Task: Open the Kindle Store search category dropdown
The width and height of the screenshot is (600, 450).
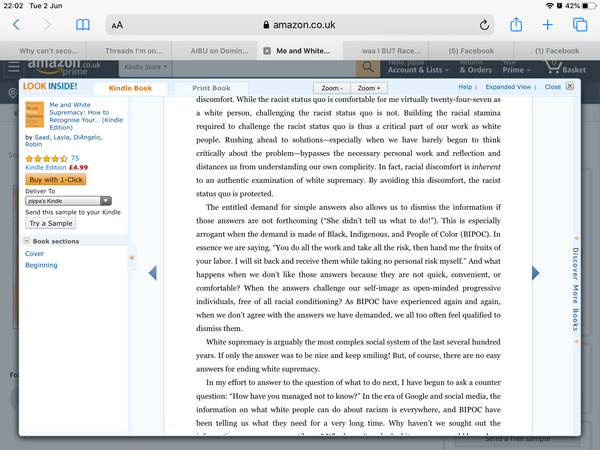Action: pyautogui.click(x=145, y=67)
